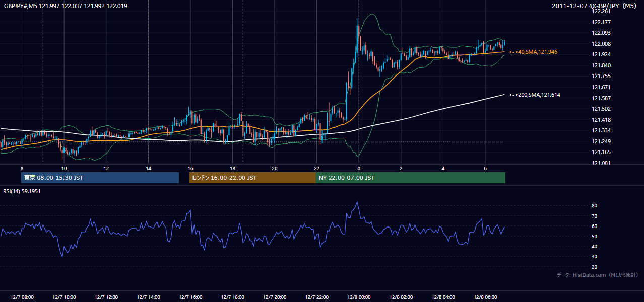Click hour tick 14 under price chart
644x302 pixels.
pos(148,168)
